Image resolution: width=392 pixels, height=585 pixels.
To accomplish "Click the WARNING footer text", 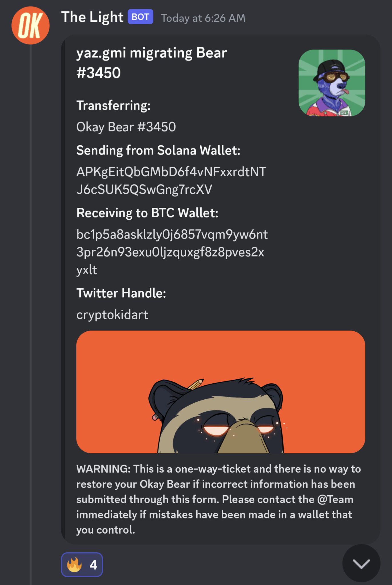I will (219, 499).
